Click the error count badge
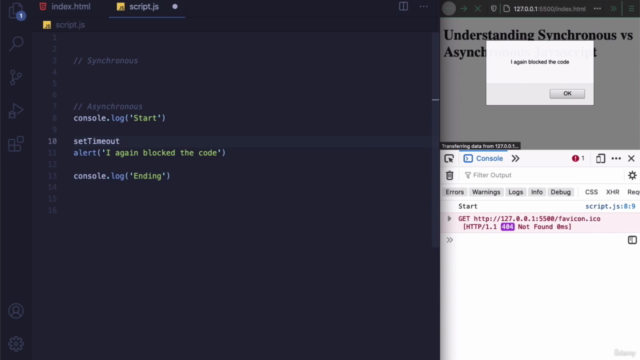Image resolution: width=640 pixels, height=360 pixels. (578, 158)
